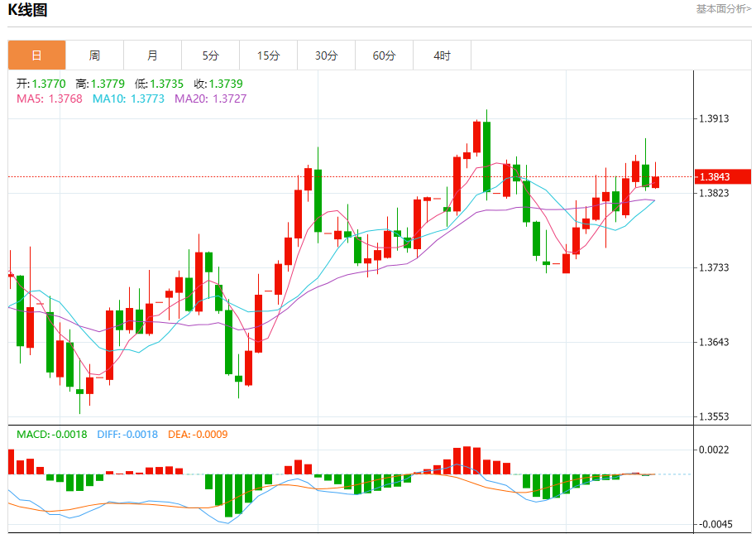Click the DIFF: -0.0018 indicator value
Image resolution: width=756 pixels, height=534 pixels.
coord(127,434)
